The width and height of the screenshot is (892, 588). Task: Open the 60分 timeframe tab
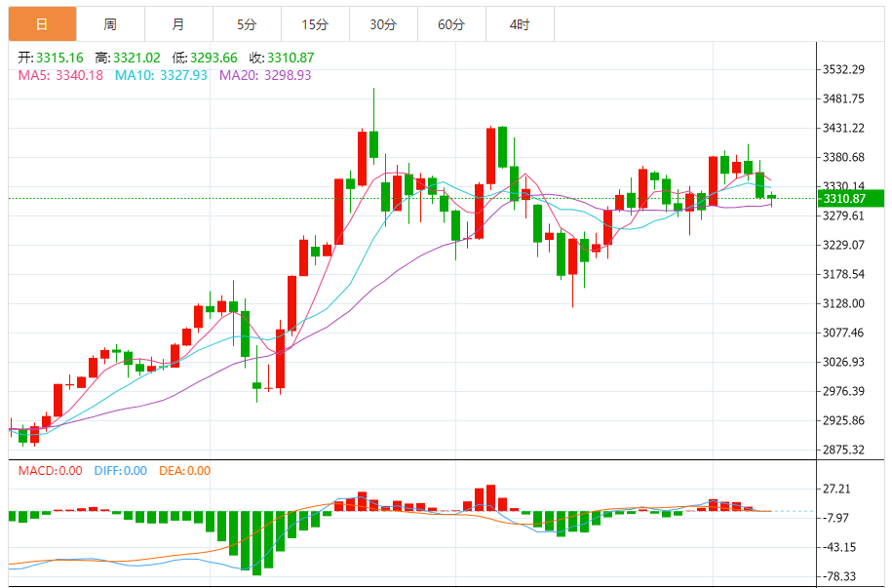(451, 24)
